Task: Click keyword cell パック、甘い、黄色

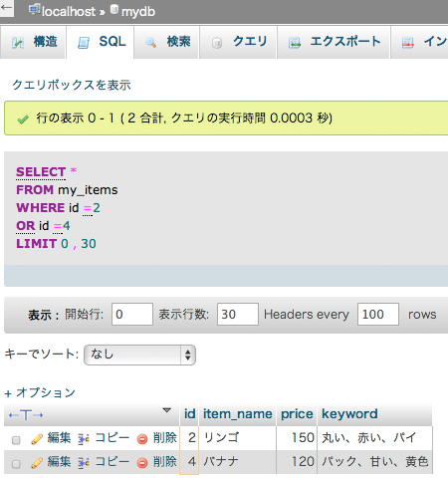Action: (375, 462)
